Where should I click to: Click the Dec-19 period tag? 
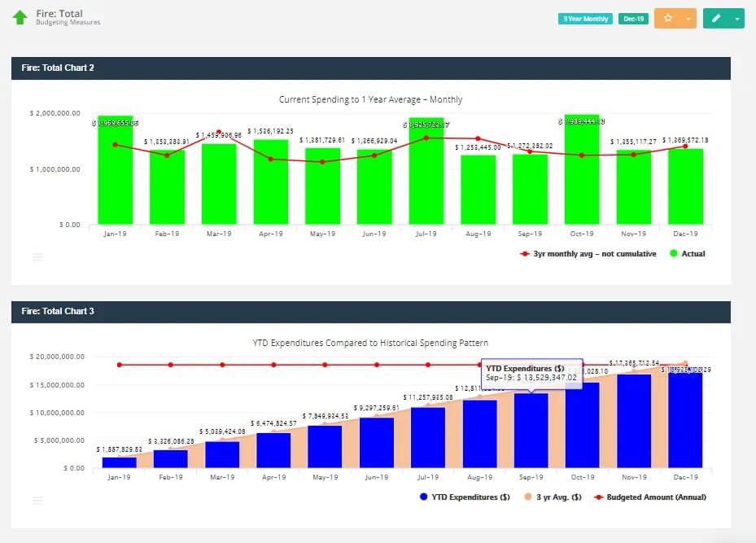point(633,19)
